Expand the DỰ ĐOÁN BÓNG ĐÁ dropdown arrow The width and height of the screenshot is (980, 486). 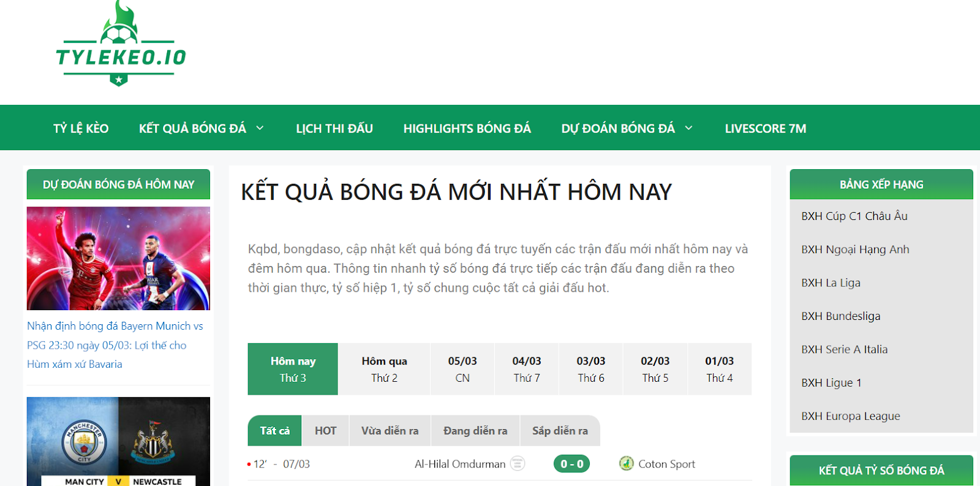coord(688,128)
